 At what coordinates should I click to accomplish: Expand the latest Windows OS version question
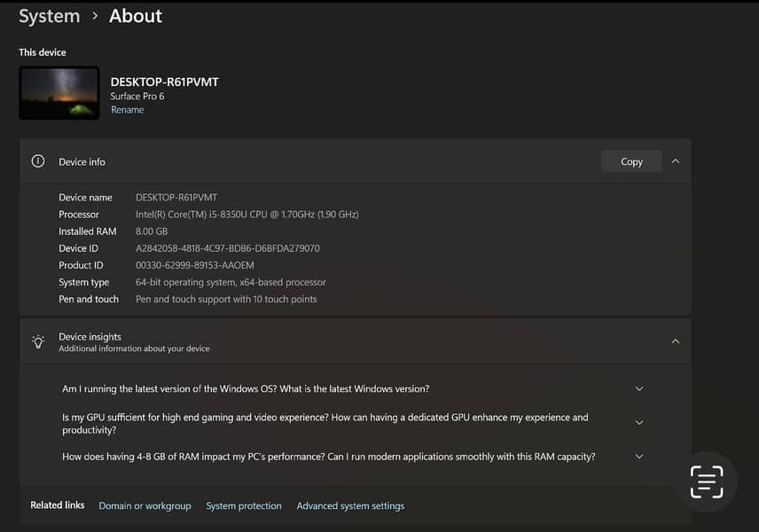(x=639, y=388)
